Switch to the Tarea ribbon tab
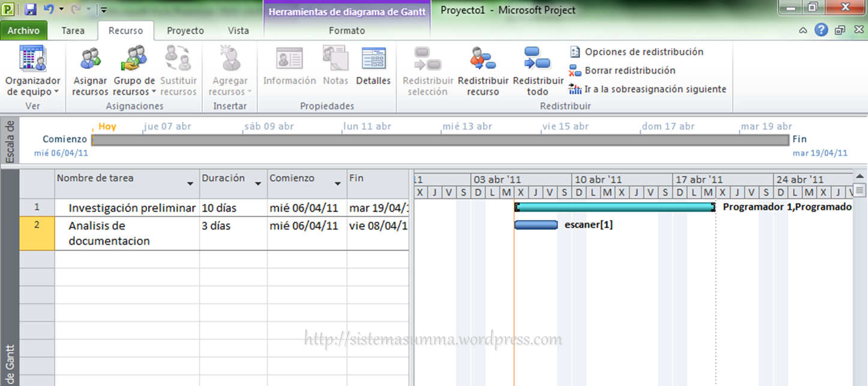The width and height of the screenshot is (868, 386). click(x=73, y=31)
